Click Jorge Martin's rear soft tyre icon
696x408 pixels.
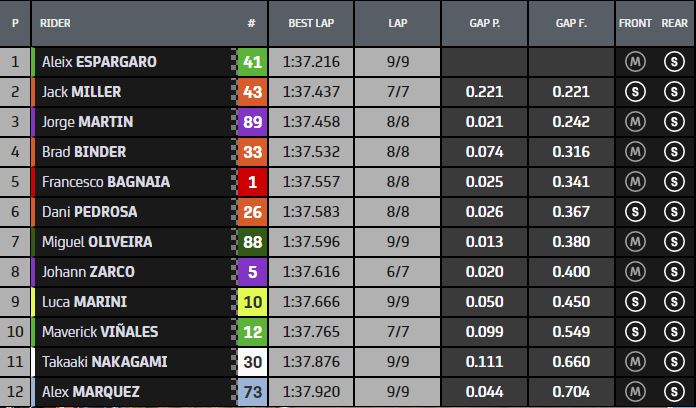click(x=672, y=122)
